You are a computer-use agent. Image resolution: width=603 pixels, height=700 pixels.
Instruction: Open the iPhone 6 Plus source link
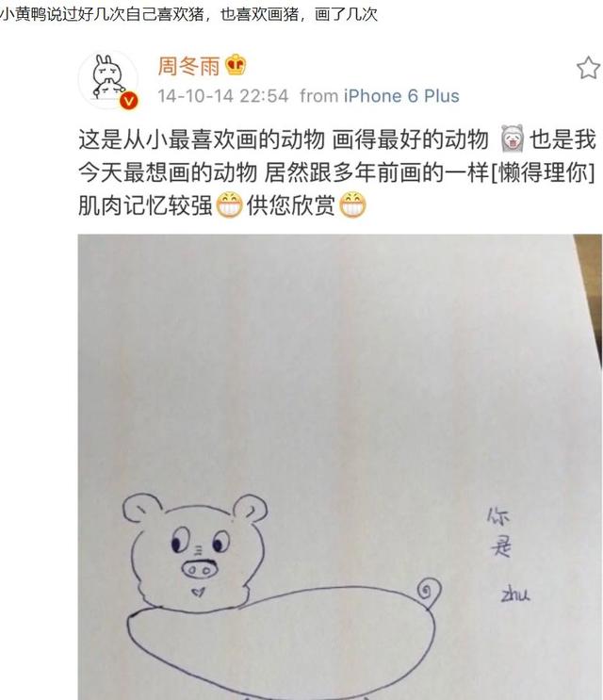[x=401, y=96]
